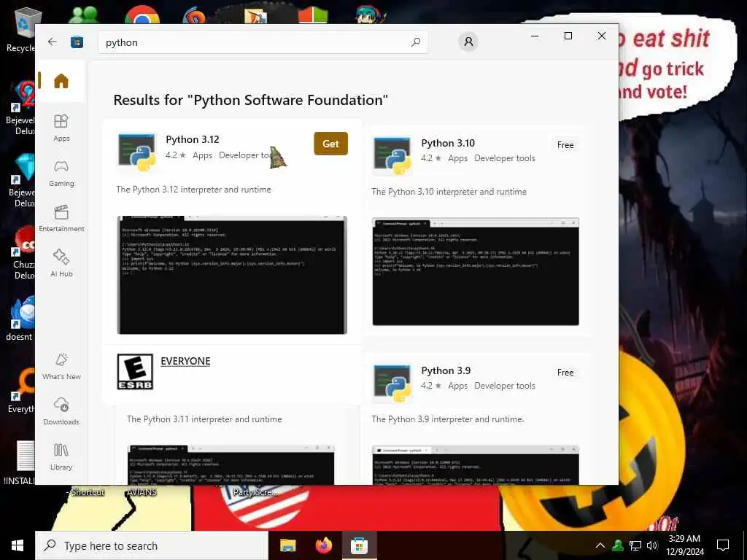Click the Python 3.9 app icon
Screen dimensions: 747x560
coord(392,384)
